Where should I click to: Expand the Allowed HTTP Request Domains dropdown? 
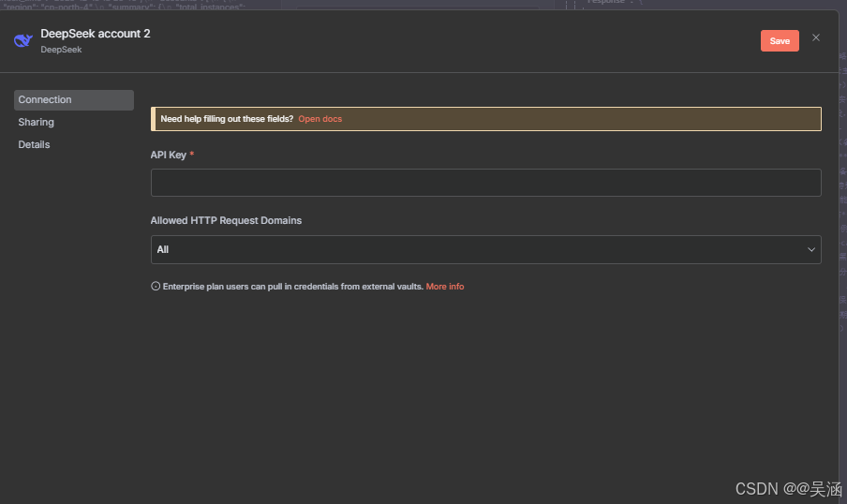pyautogui.click(x=485, y=249)
